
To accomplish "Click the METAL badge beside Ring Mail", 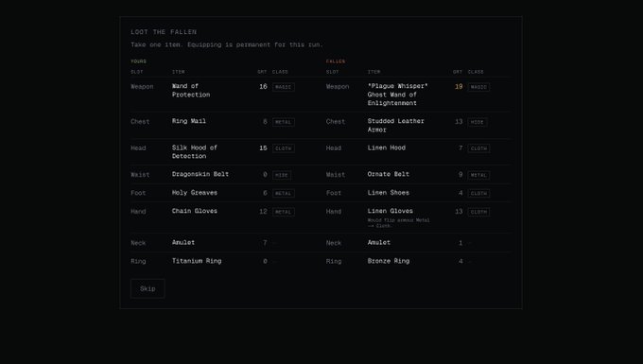I will (284, 122).
